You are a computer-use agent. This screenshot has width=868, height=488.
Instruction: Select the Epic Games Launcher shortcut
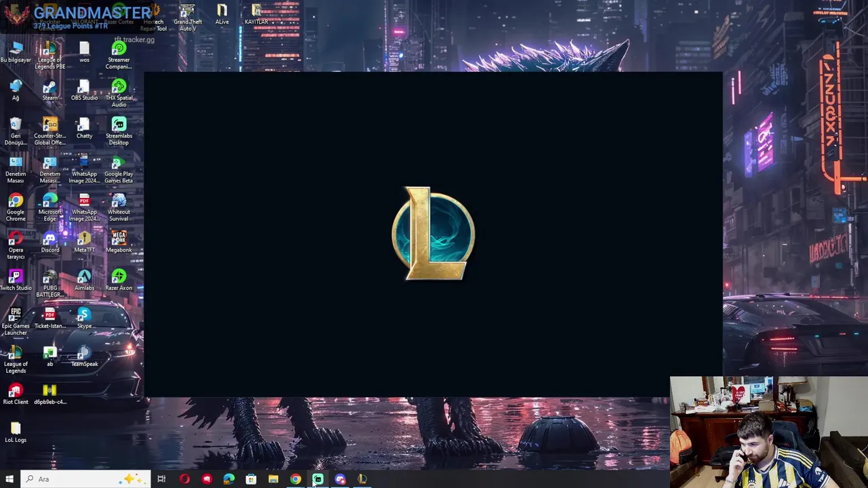point(16,321)
